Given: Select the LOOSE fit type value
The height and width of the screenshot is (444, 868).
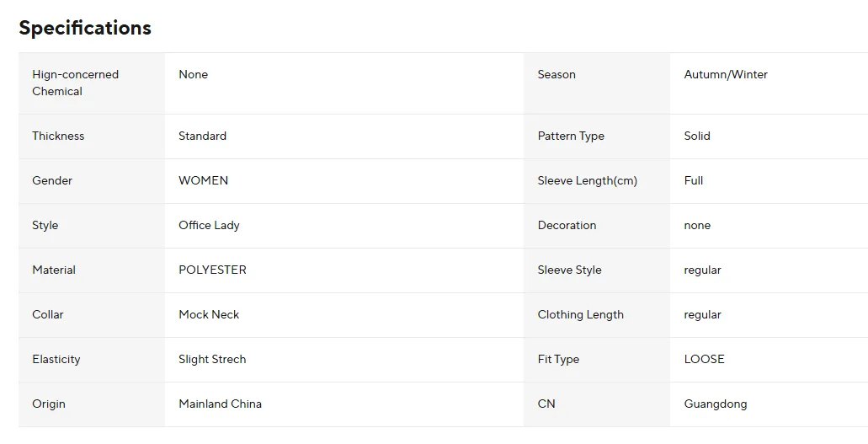Looking at the screenshot, I should coord(704,359).
